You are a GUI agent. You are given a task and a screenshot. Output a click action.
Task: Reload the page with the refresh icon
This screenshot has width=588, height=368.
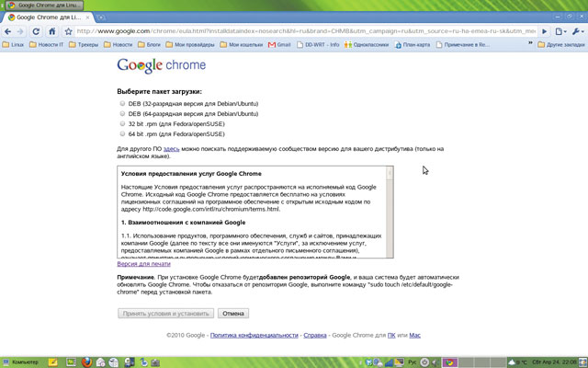[36, 31]
